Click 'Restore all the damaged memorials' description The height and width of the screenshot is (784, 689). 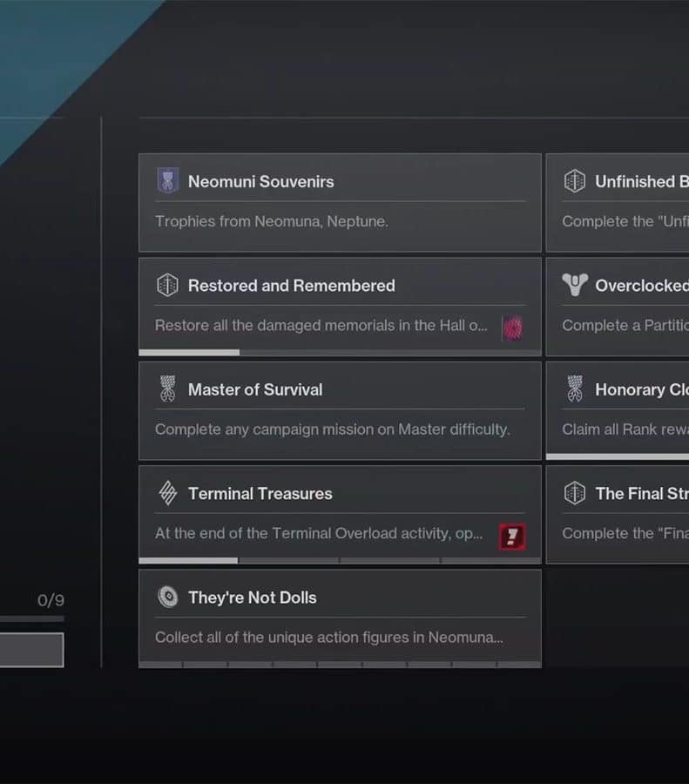321,325
